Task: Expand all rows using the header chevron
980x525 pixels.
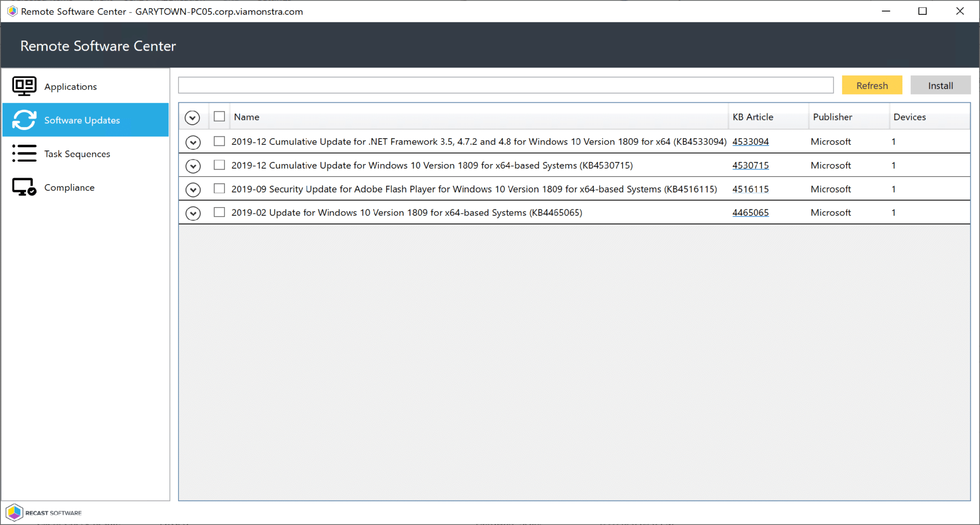Action: click(x=192, y=118)
